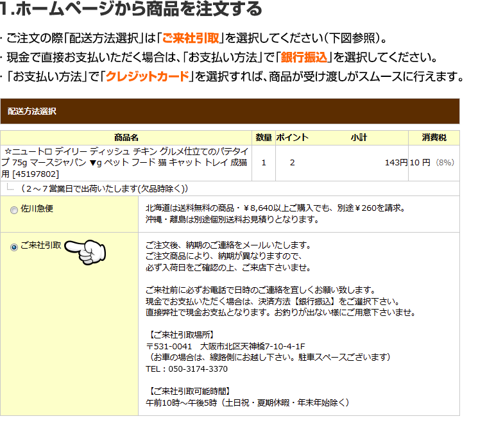The height and width of the screenshot is (448, 478).
Task: Click the 143円 subtotal value
Action: click(396, 163)
